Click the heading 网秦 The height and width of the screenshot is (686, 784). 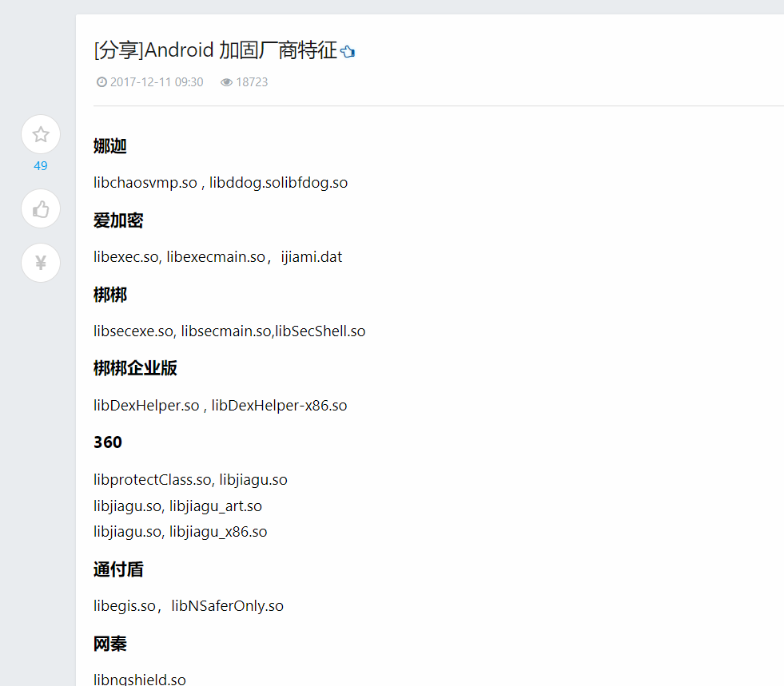[110, 644]
